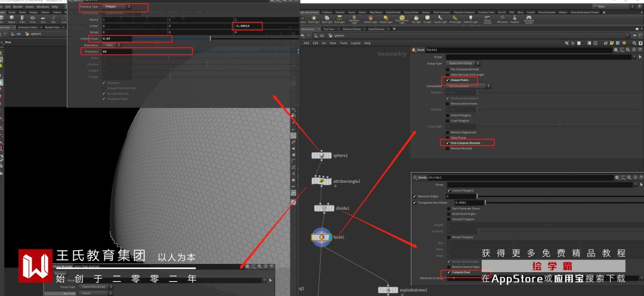Click search icon in divide1 parameters header
This screenshot has height=296, width=644.
coord(629,177)
